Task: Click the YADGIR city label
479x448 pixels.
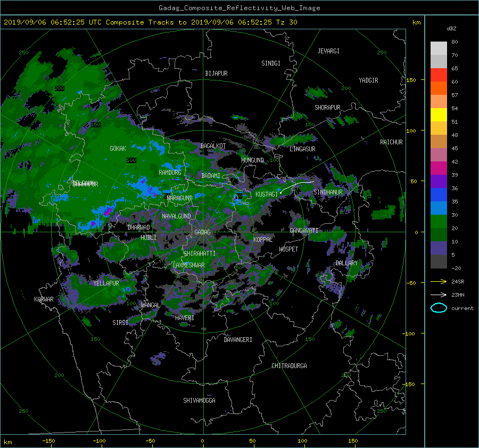Action: pos(368,80)
